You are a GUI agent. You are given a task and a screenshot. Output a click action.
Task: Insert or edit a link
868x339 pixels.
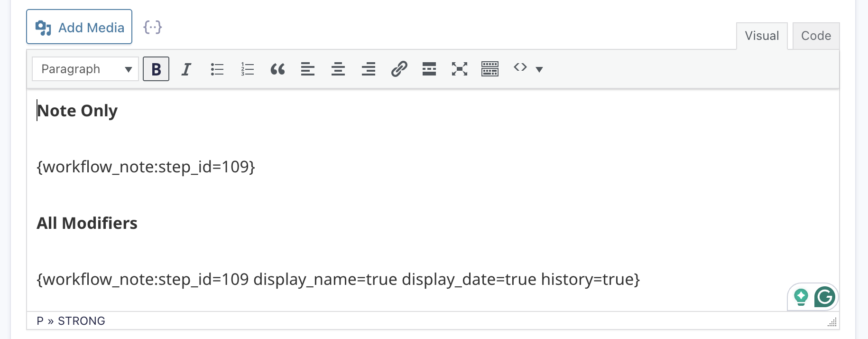pos(399,69)
